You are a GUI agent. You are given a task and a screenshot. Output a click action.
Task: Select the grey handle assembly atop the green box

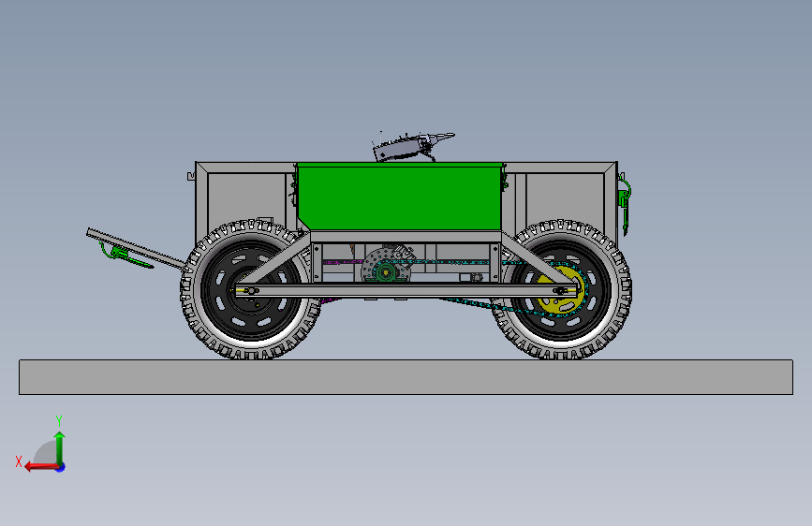413,147
